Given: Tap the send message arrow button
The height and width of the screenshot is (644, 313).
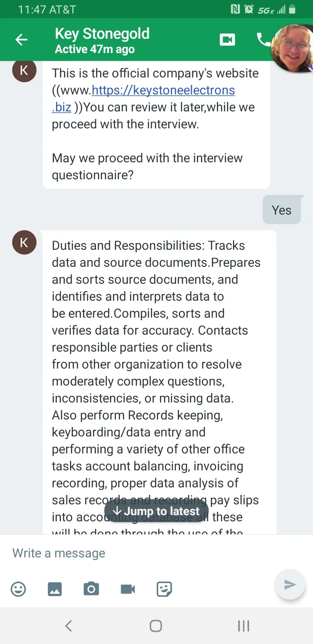Looking at the screenshot, I should [290, 584].
